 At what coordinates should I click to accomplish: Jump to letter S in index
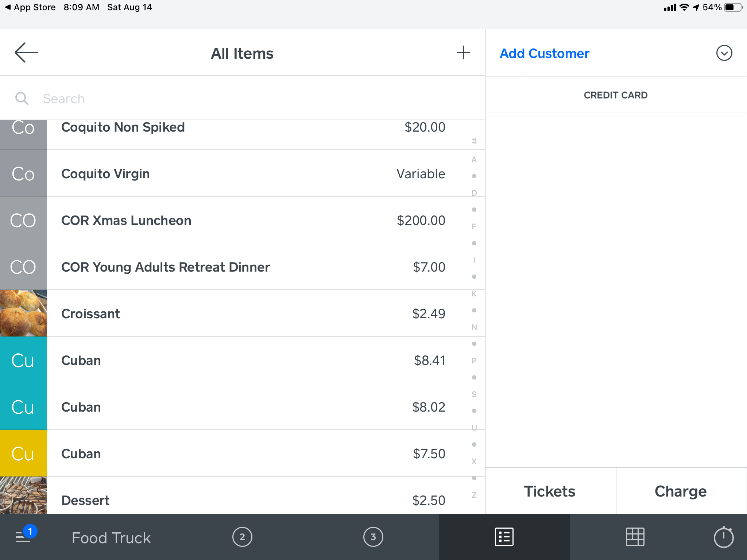tap(474, 394)
